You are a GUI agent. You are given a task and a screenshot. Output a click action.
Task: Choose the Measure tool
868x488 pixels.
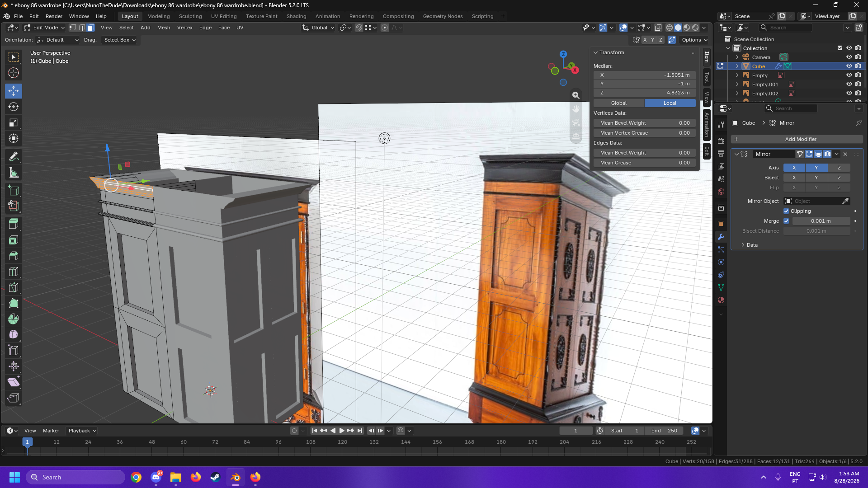(14, 172)
